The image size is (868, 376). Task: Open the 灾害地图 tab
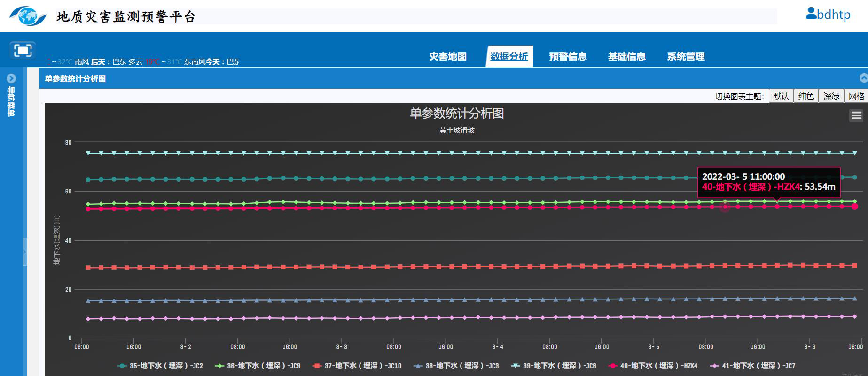448,57
